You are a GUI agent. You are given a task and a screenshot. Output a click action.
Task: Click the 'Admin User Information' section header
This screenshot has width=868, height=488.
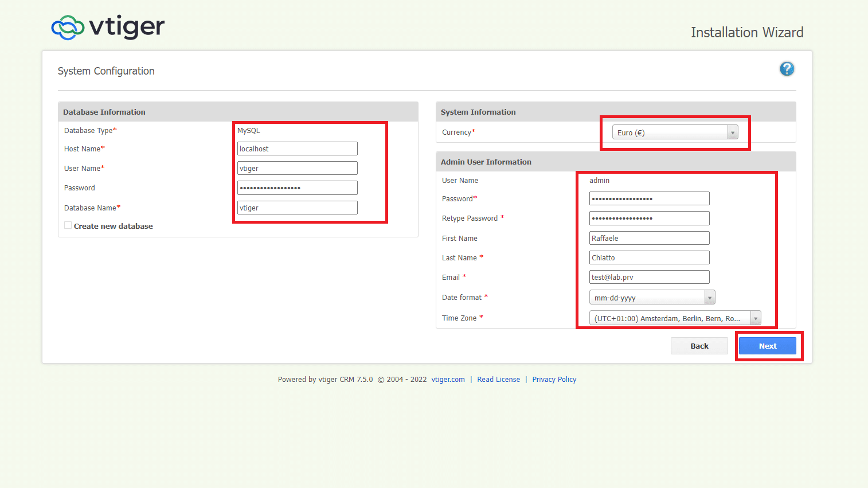(486, 162)
